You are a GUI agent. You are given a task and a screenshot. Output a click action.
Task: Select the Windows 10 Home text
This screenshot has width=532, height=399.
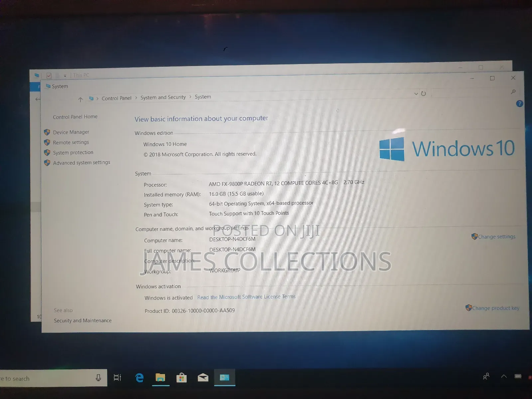[165, 144]
